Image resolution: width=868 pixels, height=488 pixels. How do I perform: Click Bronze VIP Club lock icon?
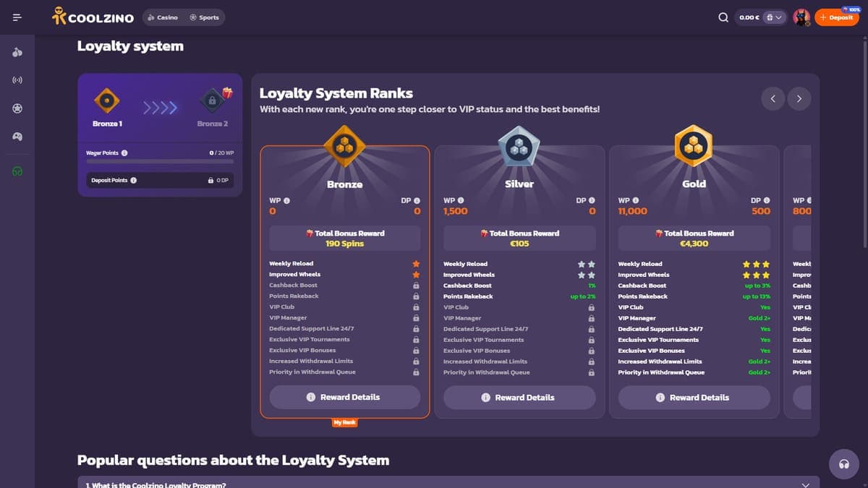(x=416, y=307)
